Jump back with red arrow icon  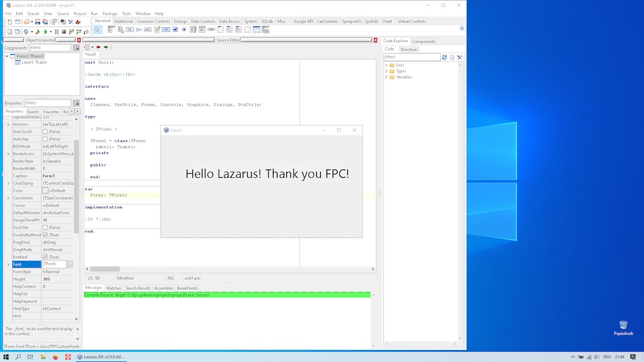(98, 47)
